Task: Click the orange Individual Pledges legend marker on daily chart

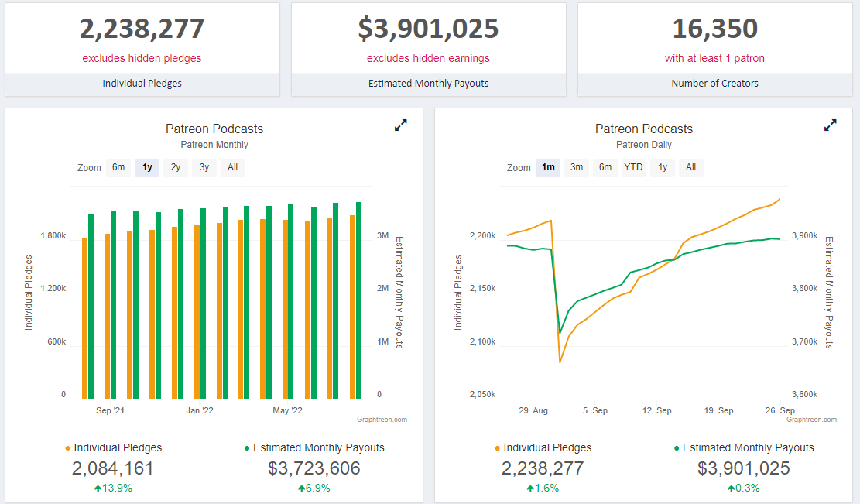Action: pos(498,447)
